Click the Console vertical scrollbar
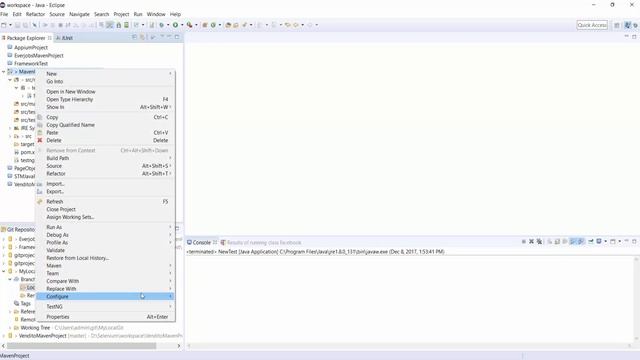Viewport: 640px width, 360px height. (x=636, y=299)
